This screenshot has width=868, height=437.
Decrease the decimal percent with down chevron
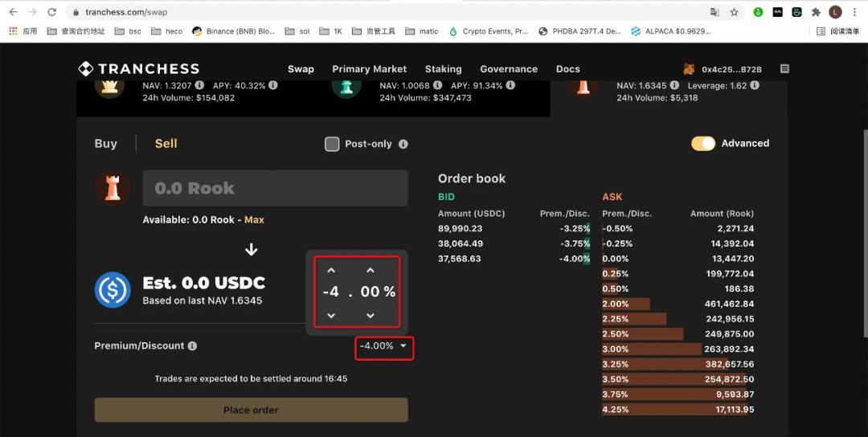[x=371, y=316]
